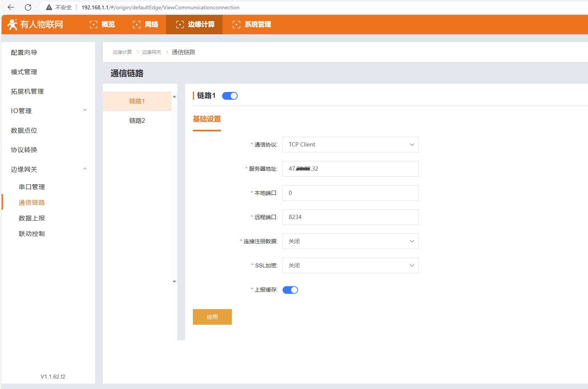Click the 应用 button

212,317
